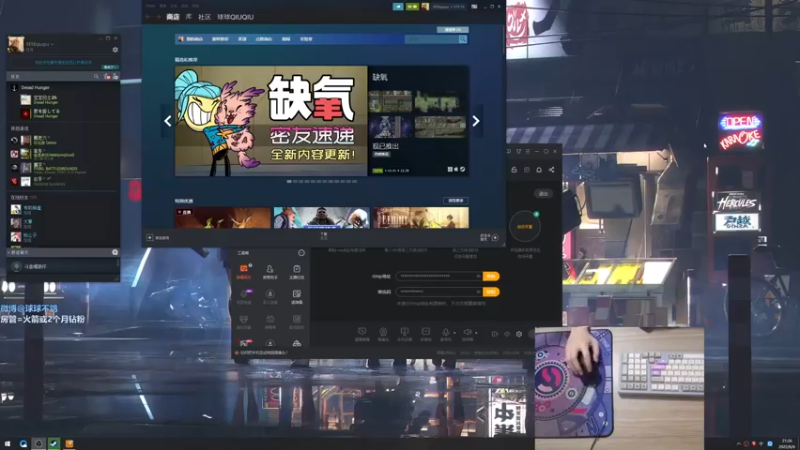The height and width of the screenshot is (450, 800).
Task: Click the first carousel page indicator dot
Action: (289, 181)
